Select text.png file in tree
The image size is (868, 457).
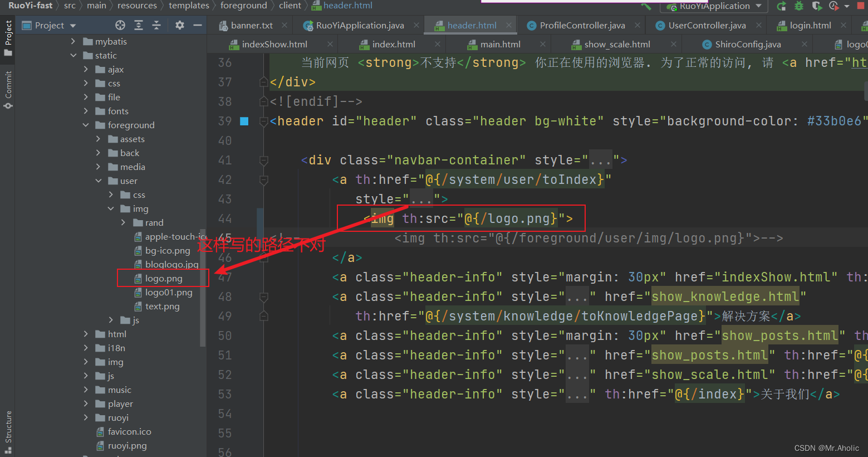click(162, 306)
